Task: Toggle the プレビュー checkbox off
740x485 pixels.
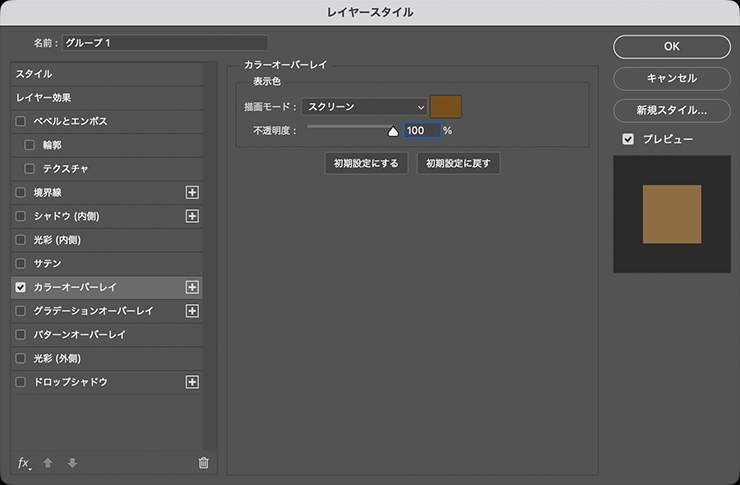Action: (628, 139)
